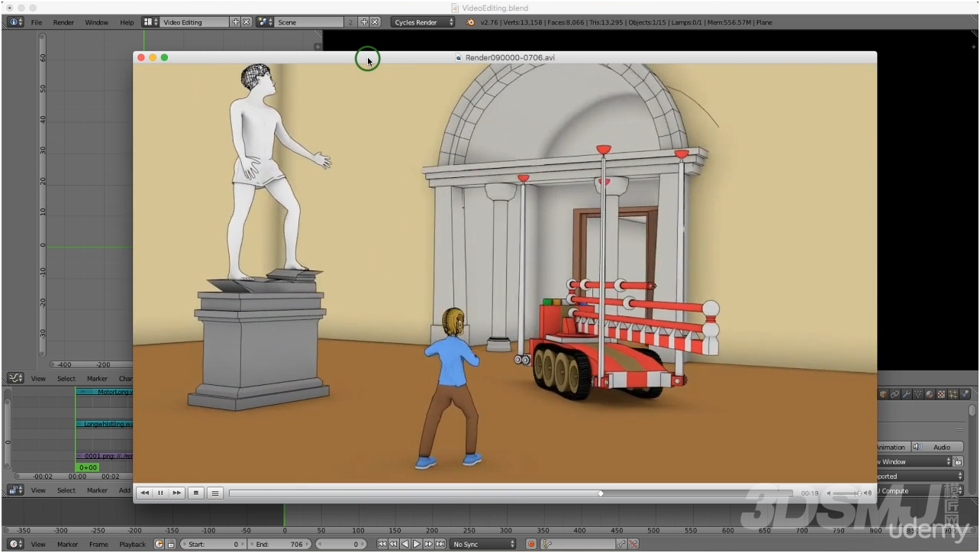Play the animation in reverse
Screen dimensions: 980x553
(405, 544)
